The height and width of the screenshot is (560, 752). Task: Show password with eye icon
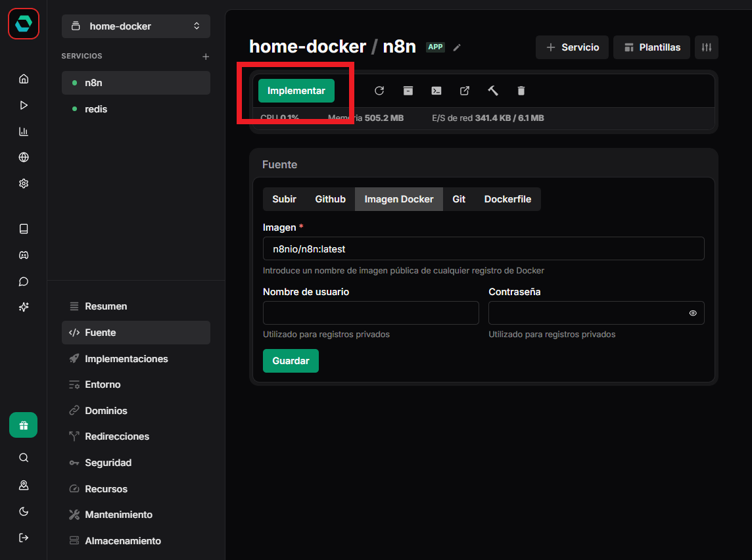coord(693,313)
